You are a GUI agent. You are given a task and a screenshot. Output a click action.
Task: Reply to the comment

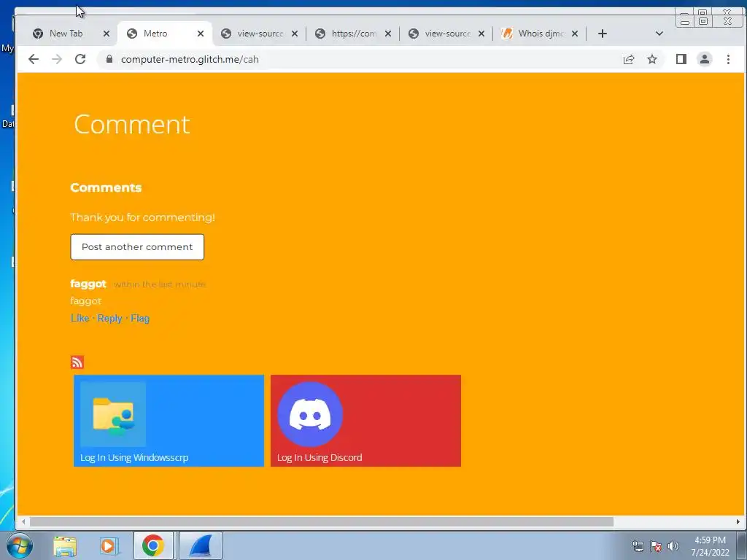109,318
